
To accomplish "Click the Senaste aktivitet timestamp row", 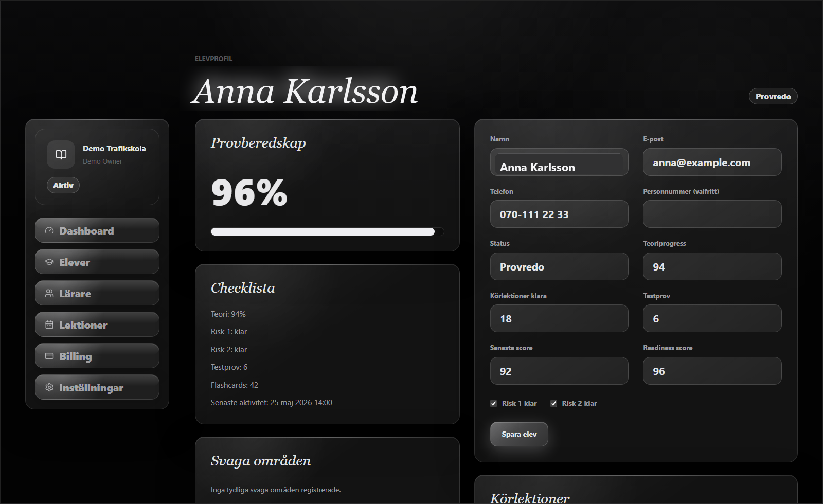I will point(272,403).
